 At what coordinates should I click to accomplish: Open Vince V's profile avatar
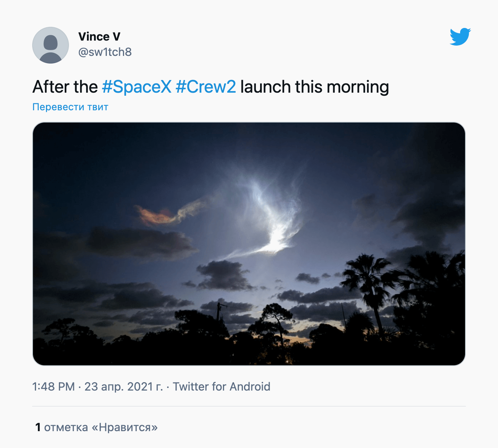51,45
